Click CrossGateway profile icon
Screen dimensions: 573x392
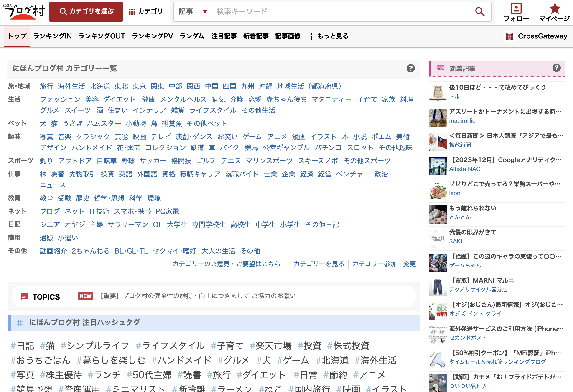pos(509,36)
